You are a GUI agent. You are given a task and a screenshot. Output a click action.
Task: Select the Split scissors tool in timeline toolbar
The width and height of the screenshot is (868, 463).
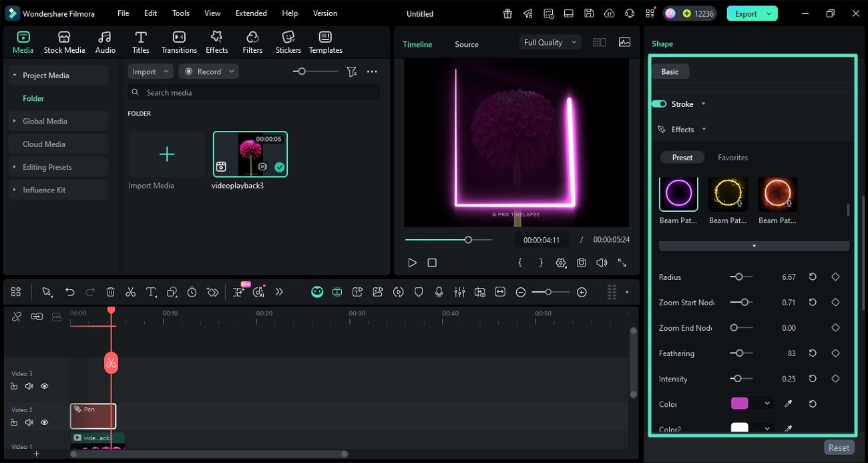(x=131, y=292)
